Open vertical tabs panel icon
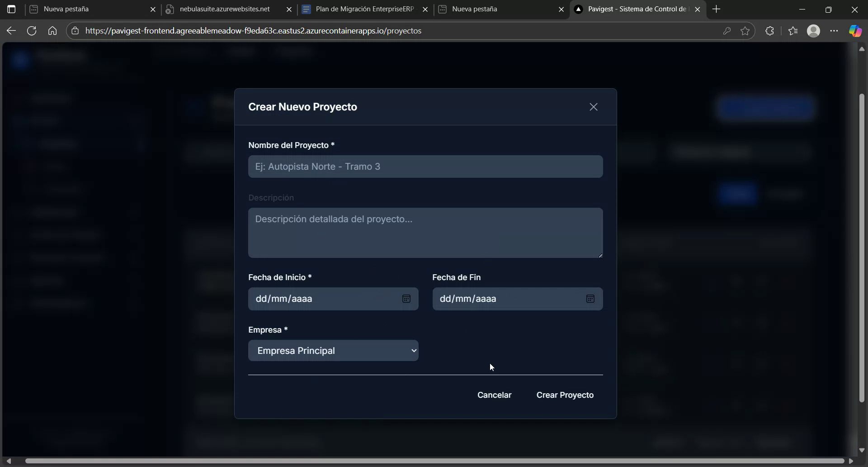Screen dimensions: 868x467 (11, 9)
